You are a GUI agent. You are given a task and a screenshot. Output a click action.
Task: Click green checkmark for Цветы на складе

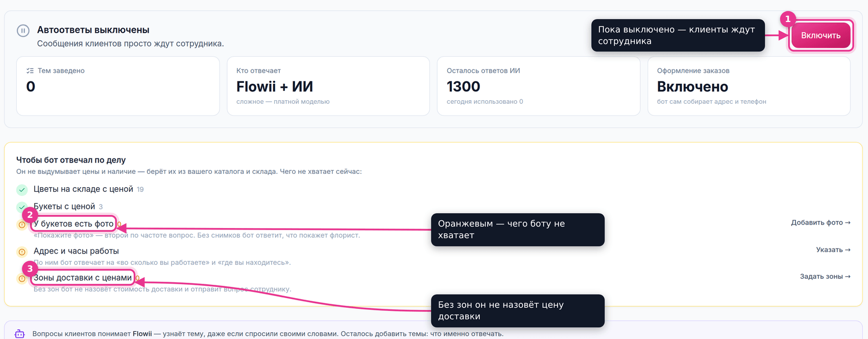pyautogui.click(x=22, y=190)
